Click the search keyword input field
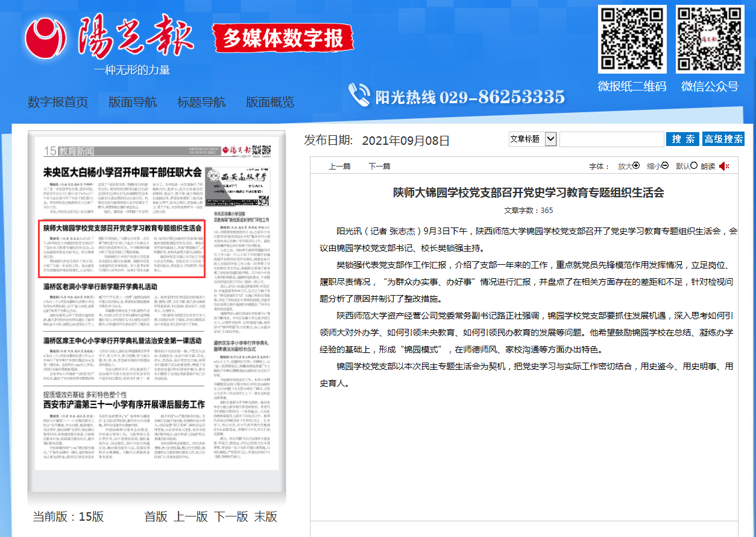This screenshot has height=537, width=756. coord(612,139)
